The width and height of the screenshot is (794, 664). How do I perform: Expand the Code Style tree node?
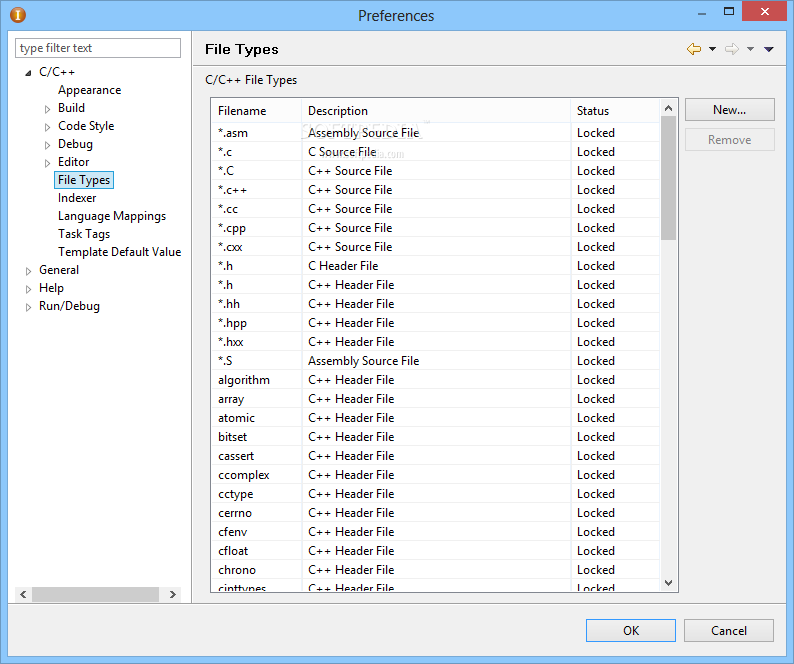click(47, 127)
